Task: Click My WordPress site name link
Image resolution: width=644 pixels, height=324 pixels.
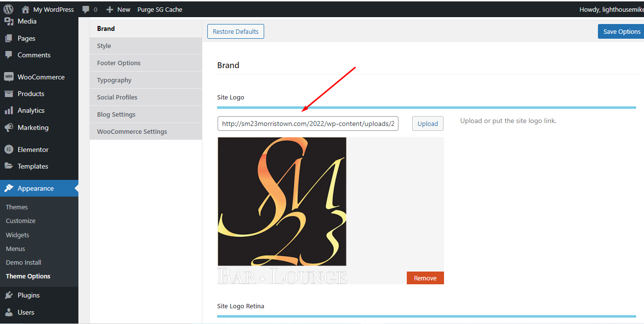Action: pyautogui.click(x=53, y=9)
